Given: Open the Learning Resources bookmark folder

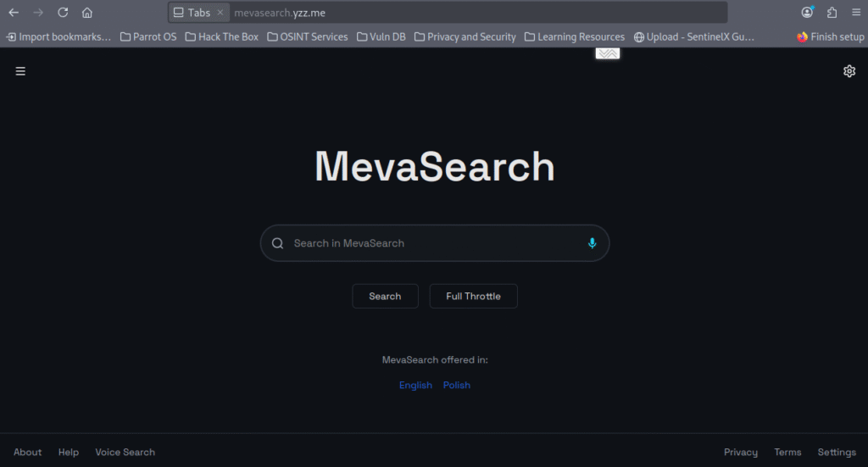Looking at the screenshot, I should (574, 37).
